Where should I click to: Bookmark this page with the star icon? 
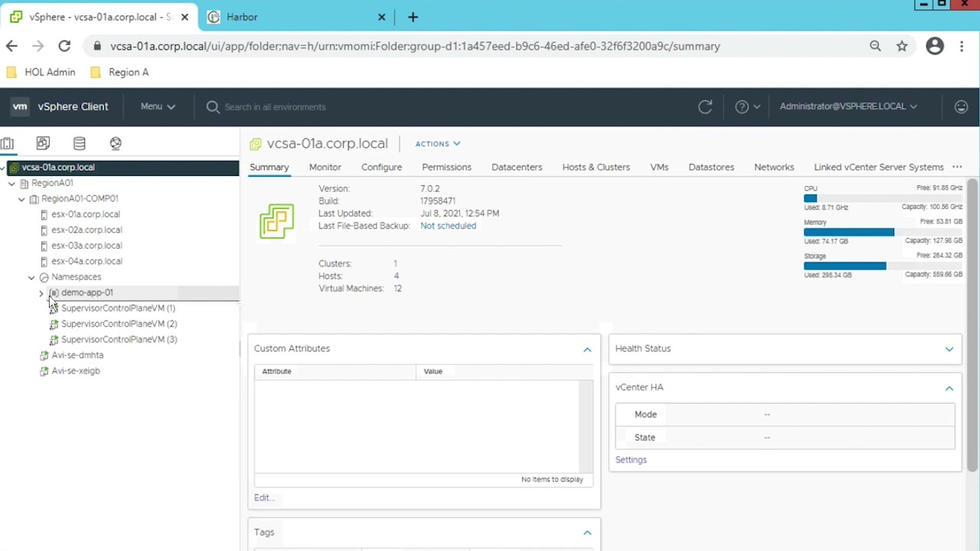tap(902, 46)
